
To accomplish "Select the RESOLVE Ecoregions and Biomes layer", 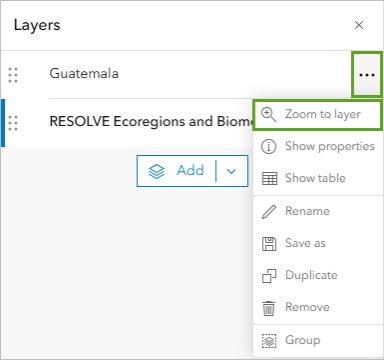I will coord(151,121).
